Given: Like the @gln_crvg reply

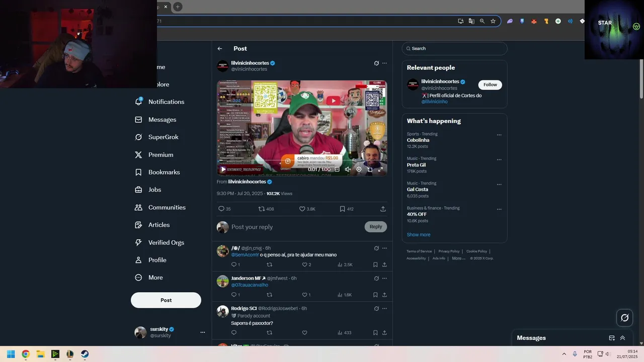Looking at the screenshot, I should [306, 264].
